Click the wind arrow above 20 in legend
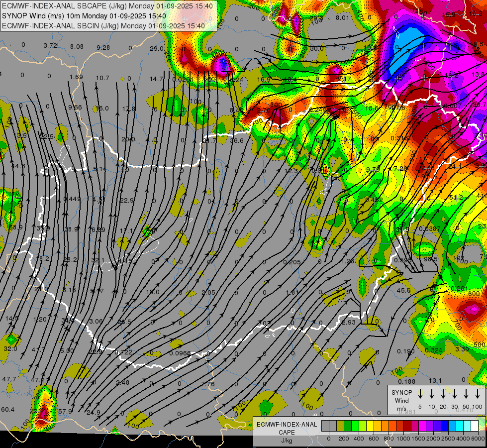This screenshot has width=487, height=448. pos(443,394)
